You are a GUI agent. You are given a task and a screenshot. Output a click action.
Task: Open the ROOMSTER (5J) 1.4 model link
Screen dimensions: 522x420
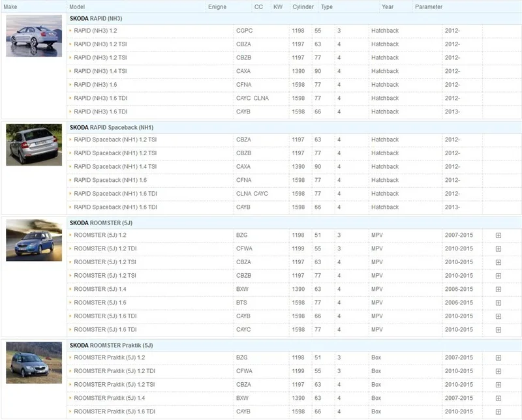(100, 289)
